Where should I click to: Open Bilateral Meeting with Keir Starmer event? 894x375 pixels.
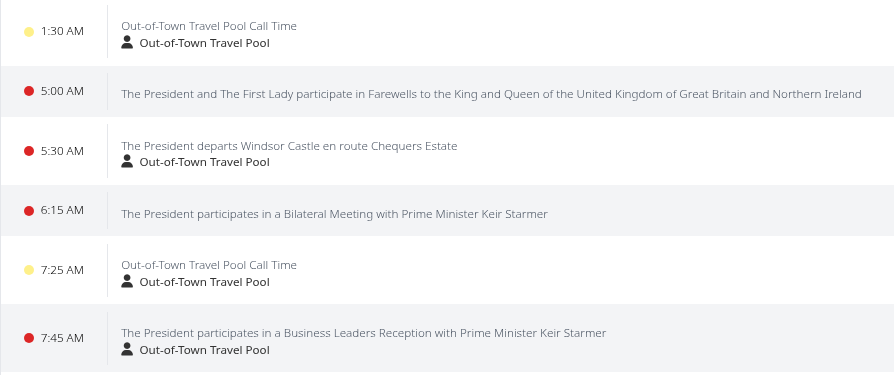click(334, 214)
